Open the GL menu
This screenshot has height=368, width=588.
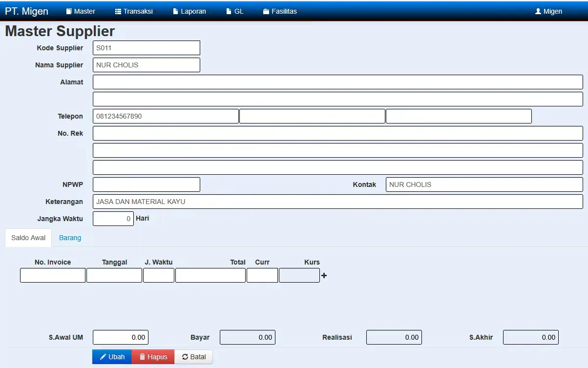(x=234, y=11)
